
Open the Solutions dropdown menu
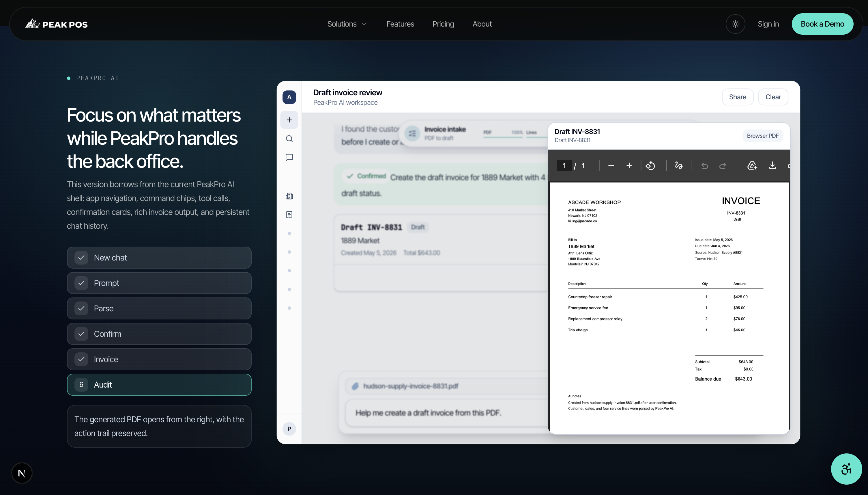(347, 24)
